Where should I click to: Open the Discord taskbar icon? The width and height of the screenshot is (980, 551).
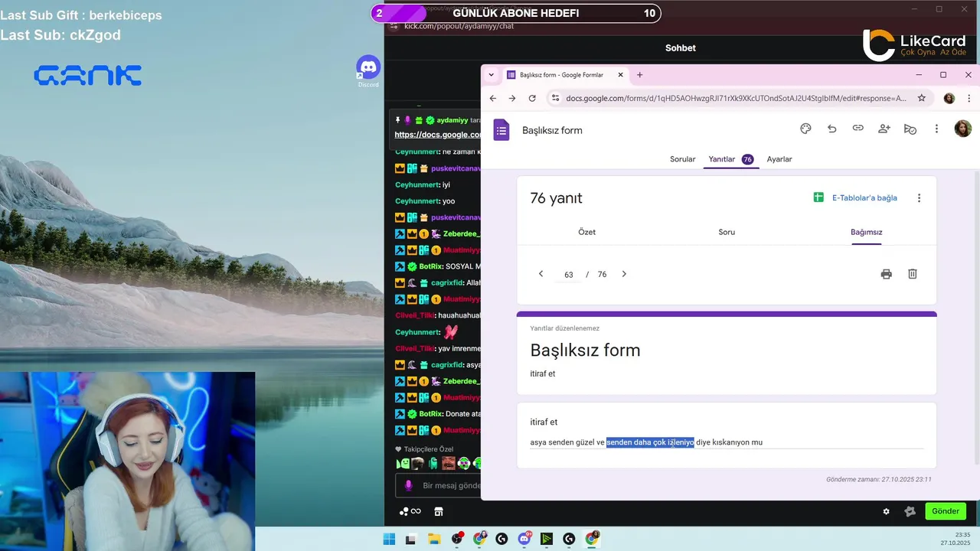click(524, 539)
